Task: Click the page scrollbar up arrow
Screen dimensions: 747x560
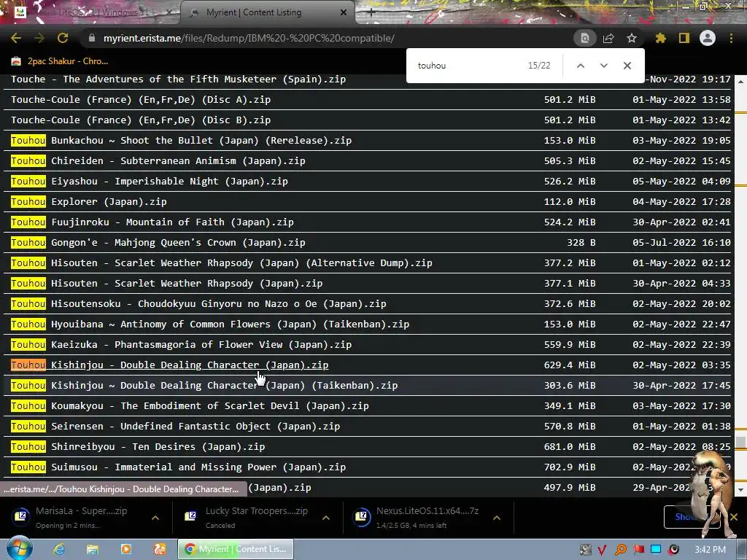Action: 740,82
